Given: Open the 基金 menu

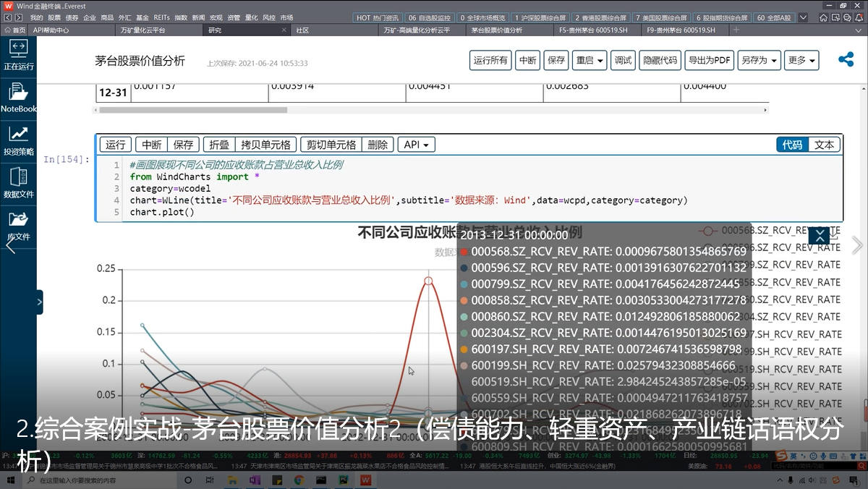Looking at the screenshot, I should pos(142,17).
